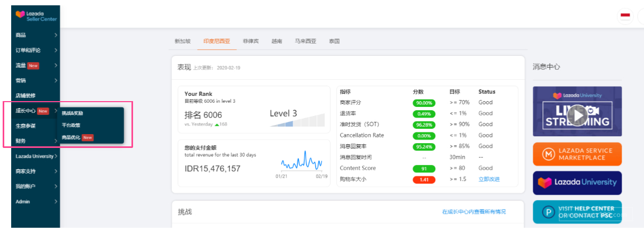
Task: Open the Visit Help Center banner
Action: (x=577, y=212)
